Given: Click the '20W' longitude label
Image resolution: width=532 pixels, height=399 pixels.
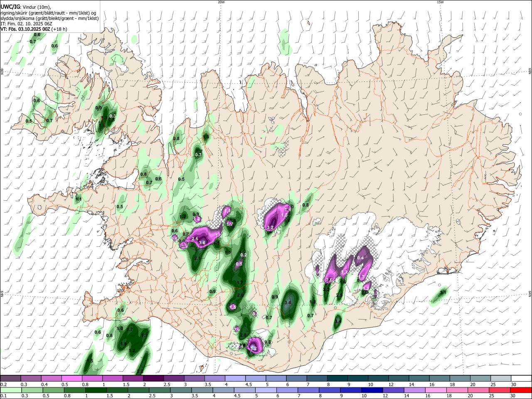Looking at the screenshot, I should coord(221,2).
